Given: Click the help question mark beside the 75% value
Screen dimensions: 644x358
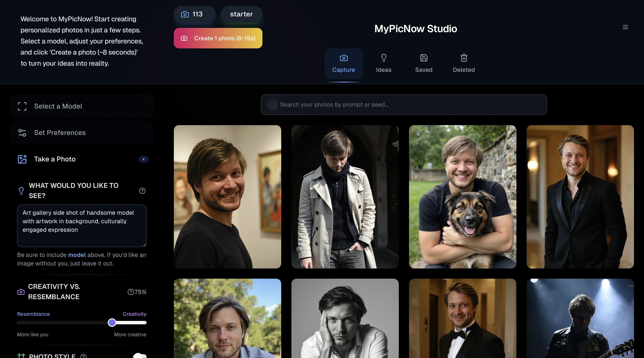Looking at the screenshot, I should click(131, 292).
